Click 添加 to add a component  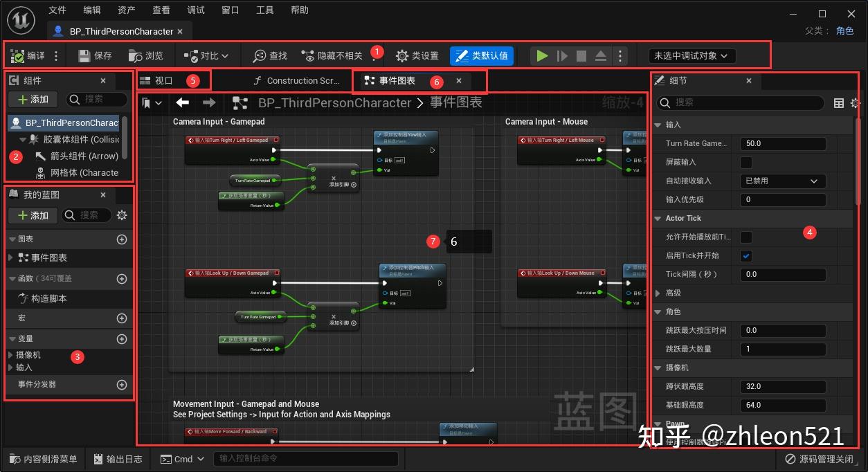point(33,99)
